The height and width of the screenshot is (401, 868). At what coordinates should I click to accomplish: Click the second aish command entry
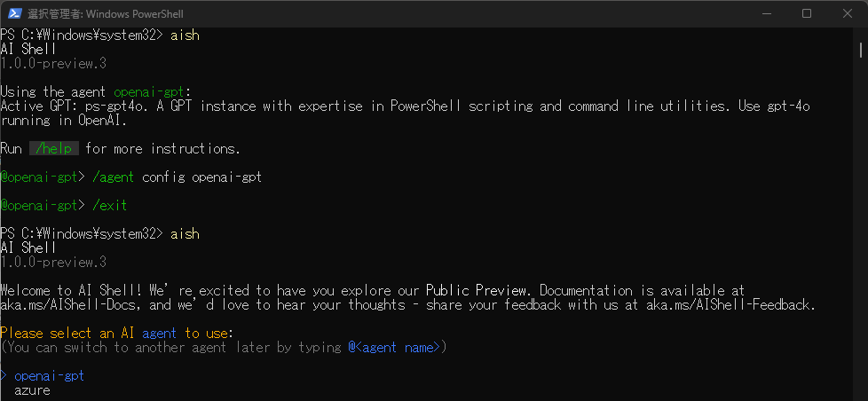click(185, 234)
